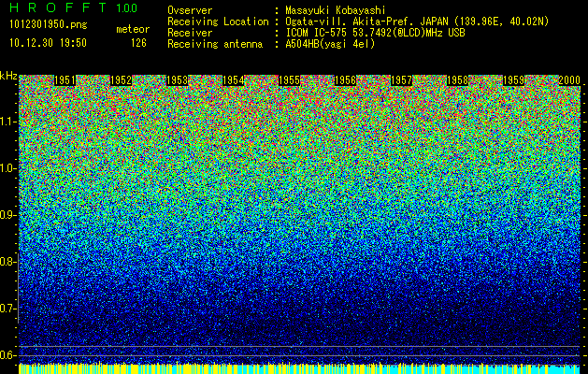The height and width of the screenshot is (374, 588).
Task: Click the Receiving Location label
Action: coord(218,22)
